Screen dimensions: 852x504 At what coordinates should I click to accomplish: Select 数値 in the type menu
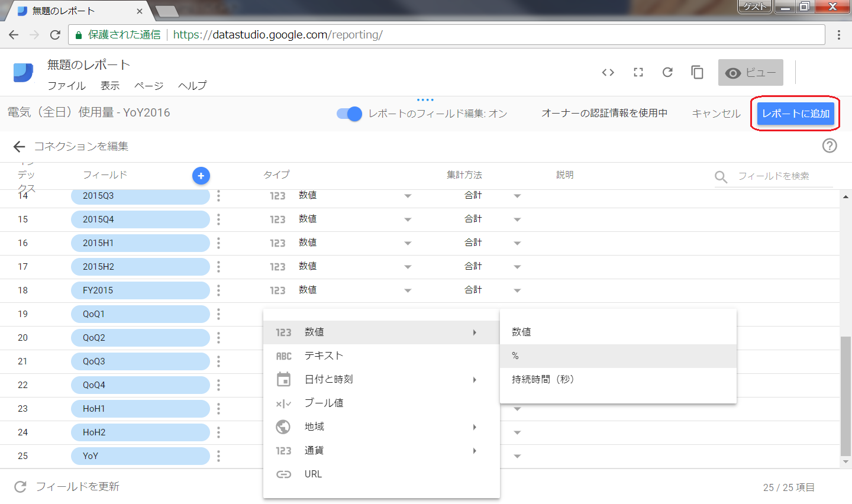[382, 332]
